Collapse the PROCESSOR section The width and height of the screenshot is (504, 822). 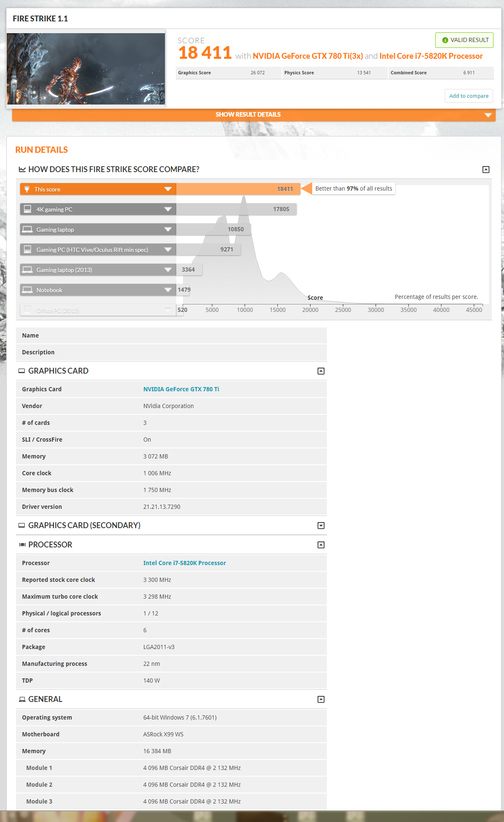pos(321,545)
